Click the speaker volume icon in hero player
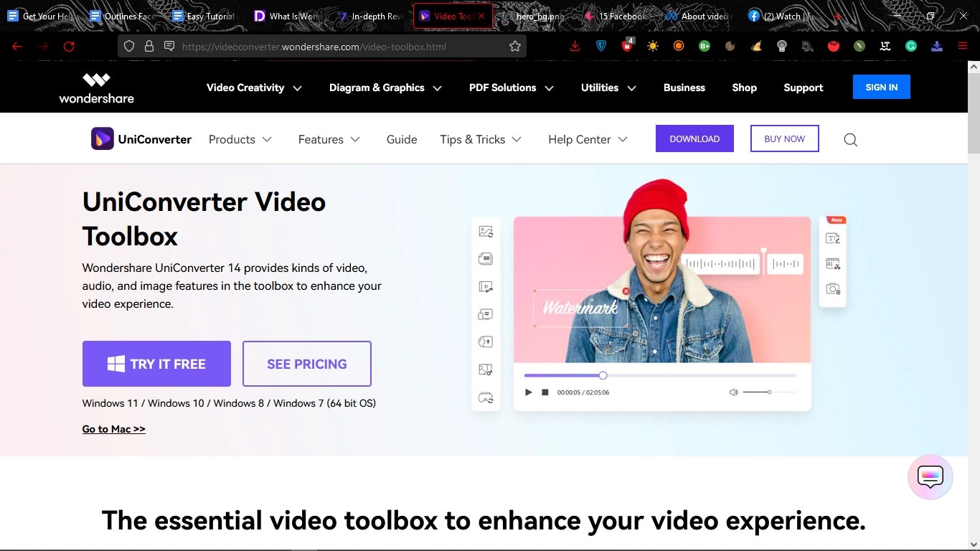Viewport: 980px width, 551px height. tap(733, 392)
